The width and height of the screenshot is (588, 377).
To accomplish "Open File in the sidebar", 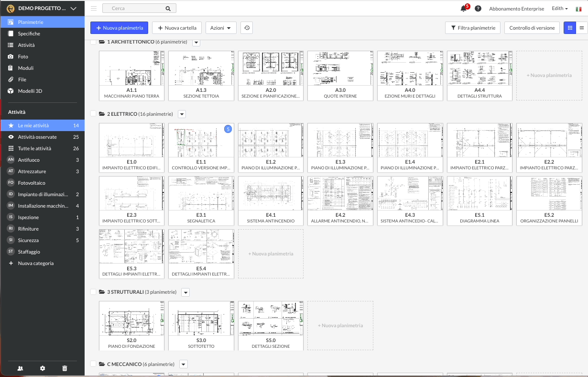I will pos(42,79).
